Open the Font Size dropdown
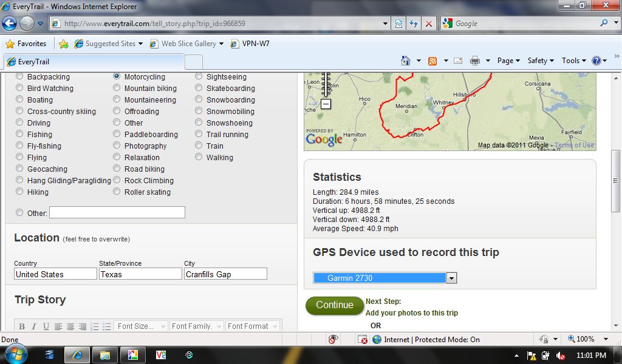Image resolution: width=622 pixels, height=364 pixels. [141, 326]
